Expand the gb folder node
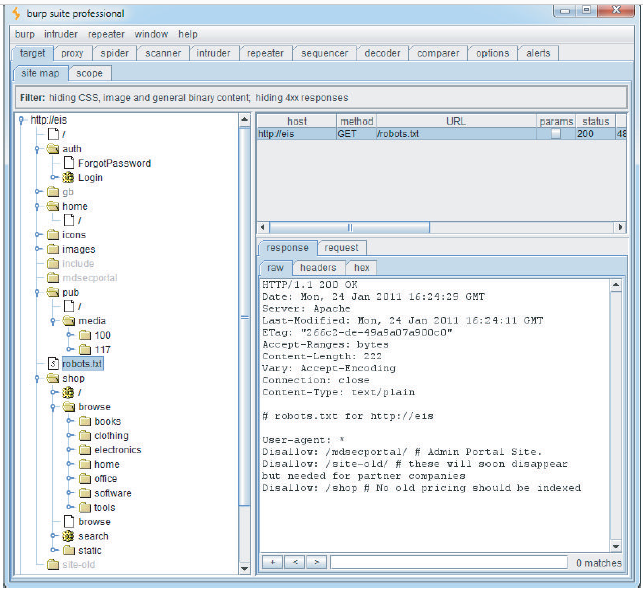 point(38,191)
